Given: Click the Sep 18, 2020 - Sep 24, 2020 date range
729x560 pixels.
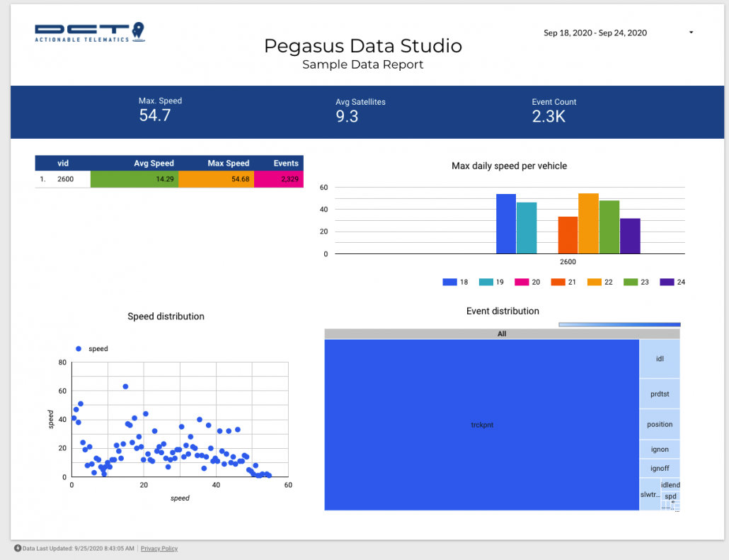Looking at the screenshot, I should [595, 33].
